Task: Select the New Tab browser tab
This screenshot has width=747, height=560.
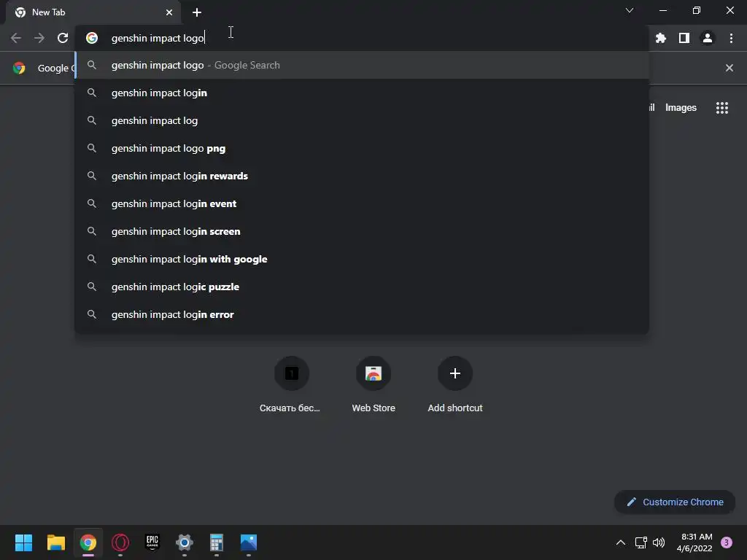Action: tap(93, 12)
